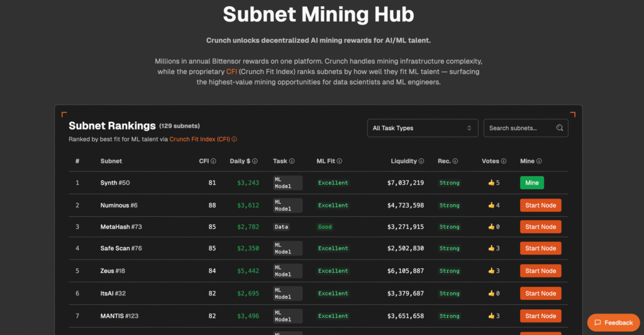Click the info icon beside Daily $ header
Viewport: 644px width, 335px height.
coord(255,162)
